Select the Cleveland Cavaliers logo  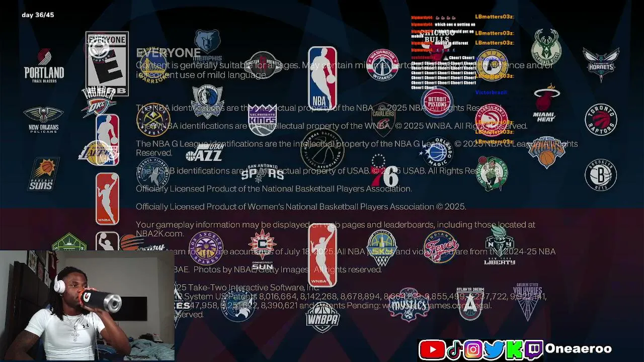[x=383, y=120]
